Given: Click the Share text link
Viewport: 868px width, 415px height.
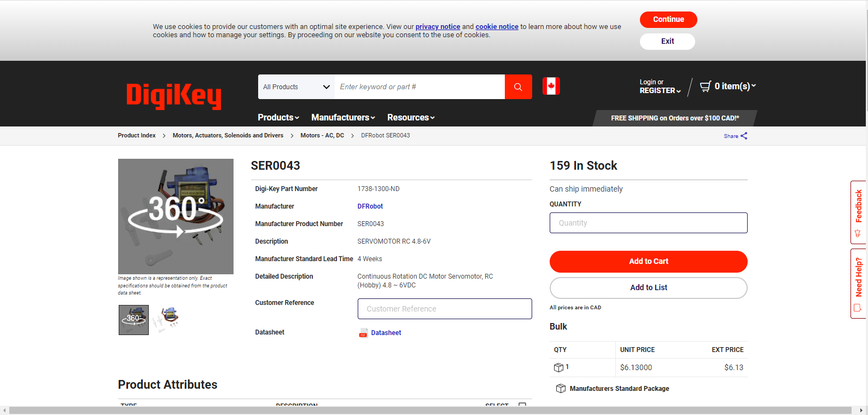Looking at the screenshot, I should click(731, 136).
